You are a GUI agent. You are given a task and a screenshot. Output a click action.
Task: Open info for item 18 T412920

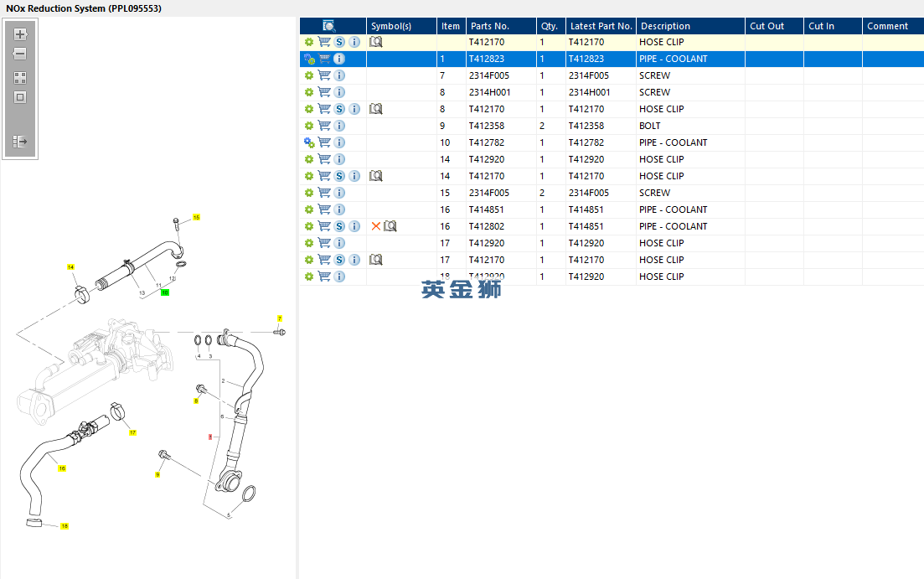point(339,277)
